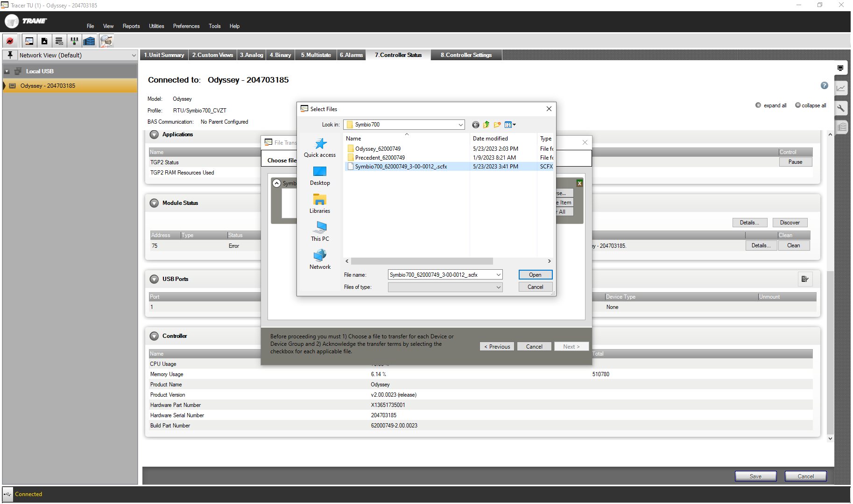Collapse the Local USB tree node
The height and width of the screenshot is (504, 853).
tap(7, 71)
